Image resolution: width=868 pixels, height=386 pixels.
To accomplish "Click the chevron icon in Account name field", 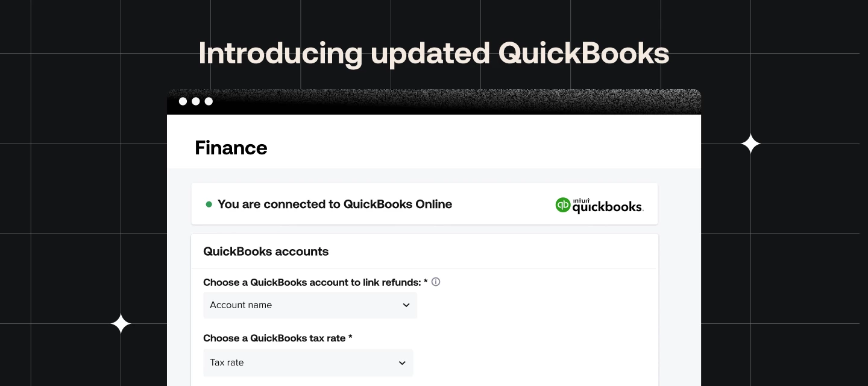I will (x=406, y=305).
